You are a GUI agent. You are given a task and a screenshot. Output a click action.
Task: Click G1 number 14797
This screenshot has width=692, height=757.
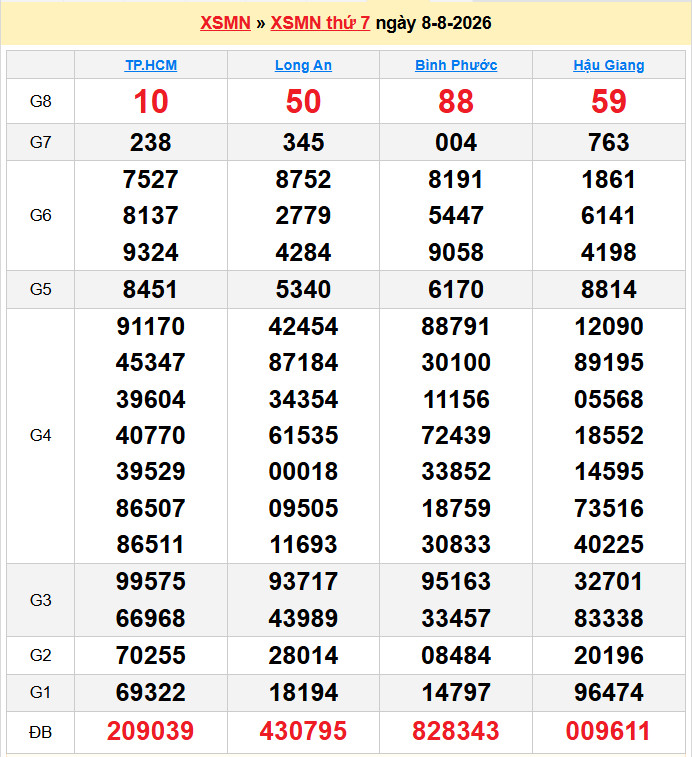click(x=456, y=693)
